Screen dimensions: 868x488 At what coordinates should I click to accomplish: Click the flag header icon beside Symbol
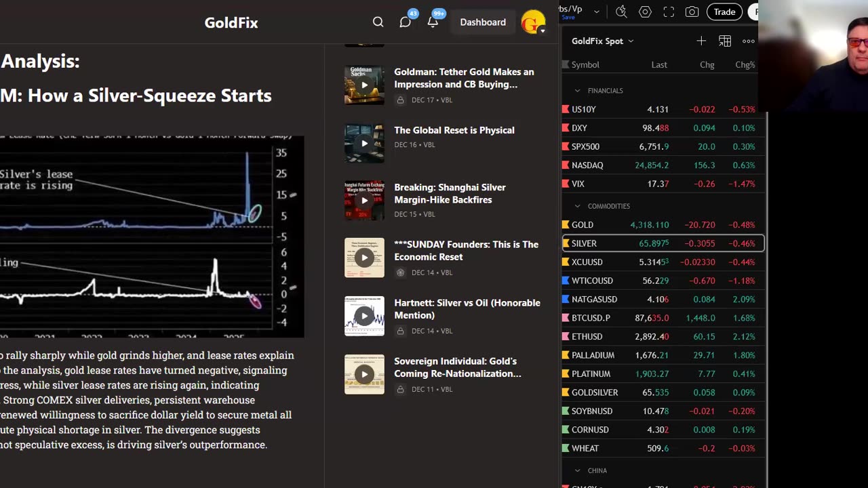(x=566, y=64)
